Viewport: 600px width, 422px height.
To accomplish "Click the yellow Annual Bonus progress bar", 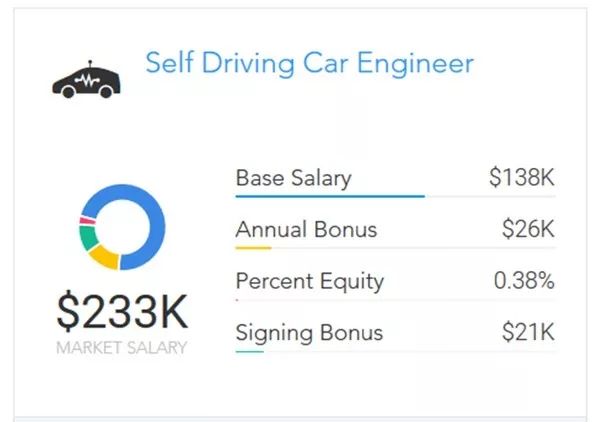I will coord(253,247).
